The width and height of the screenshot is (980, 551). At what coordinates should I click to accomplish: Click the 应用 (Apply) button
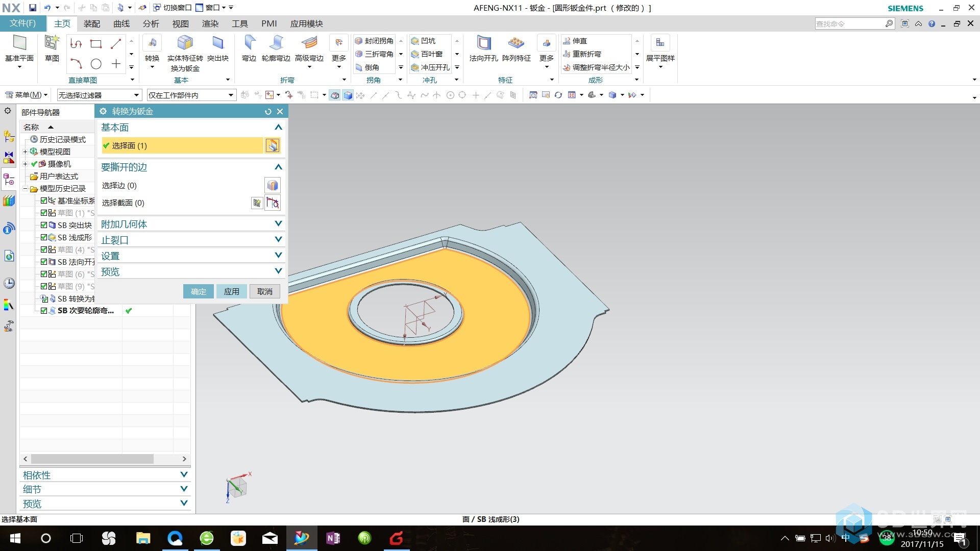(232, 291)
